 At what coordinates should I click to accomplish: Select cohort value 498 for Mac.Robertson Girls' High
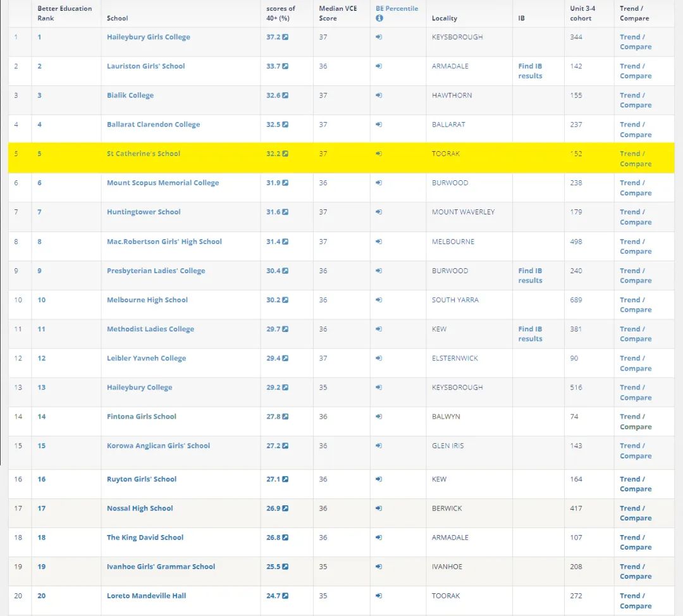point(576,242)
